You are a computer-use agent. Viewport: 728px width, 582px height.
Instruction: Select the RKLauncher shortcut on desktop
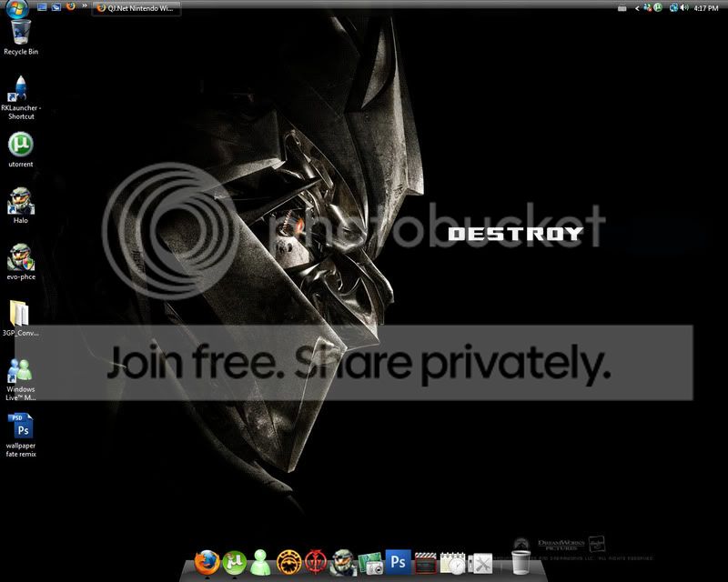pos(20,94)
